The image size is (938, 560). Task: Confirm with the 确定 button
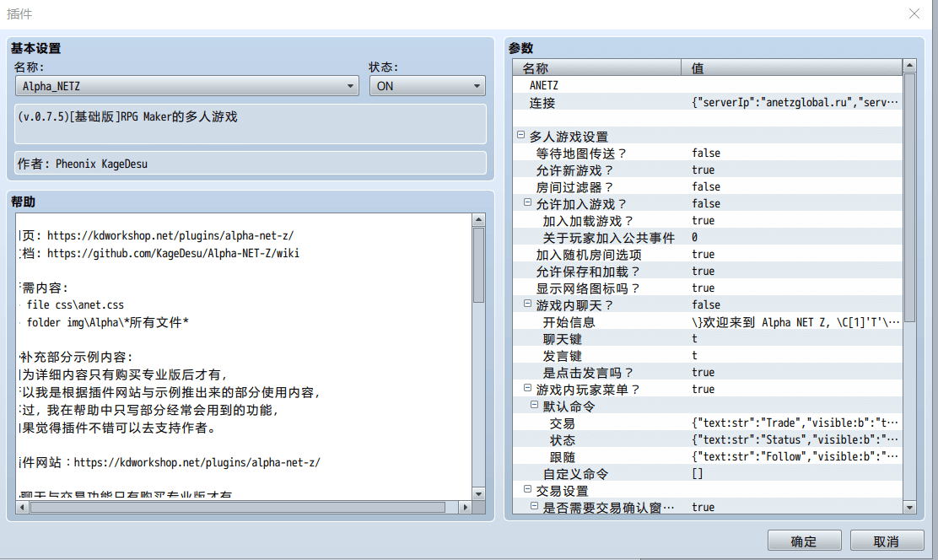[x=805, y=541]
